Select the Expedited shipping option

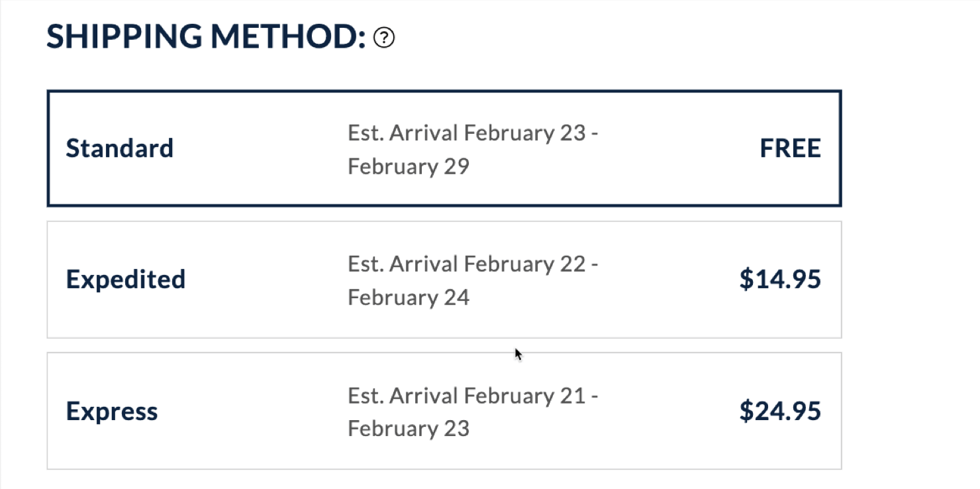tap(444, 278)
